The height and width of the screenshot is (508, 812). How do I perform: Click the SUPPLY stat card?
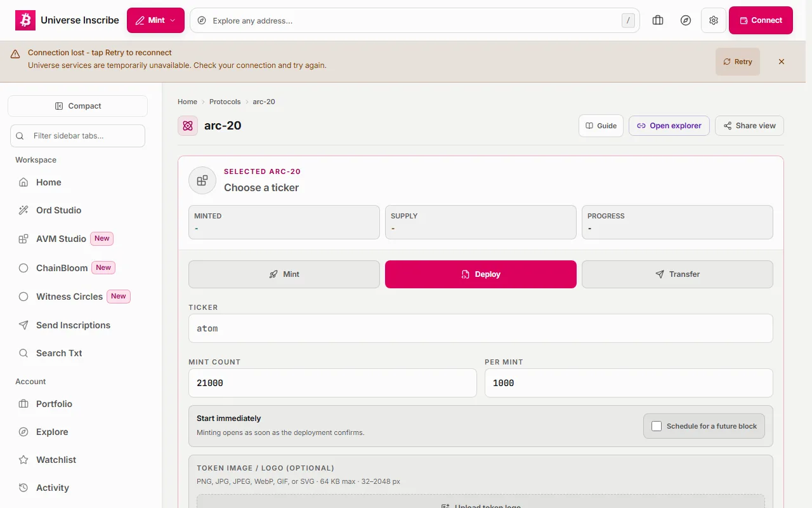coord(481,222)
